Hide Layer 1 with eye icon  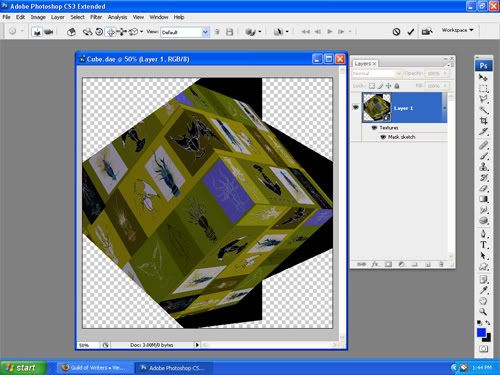[x=356, y=107]
